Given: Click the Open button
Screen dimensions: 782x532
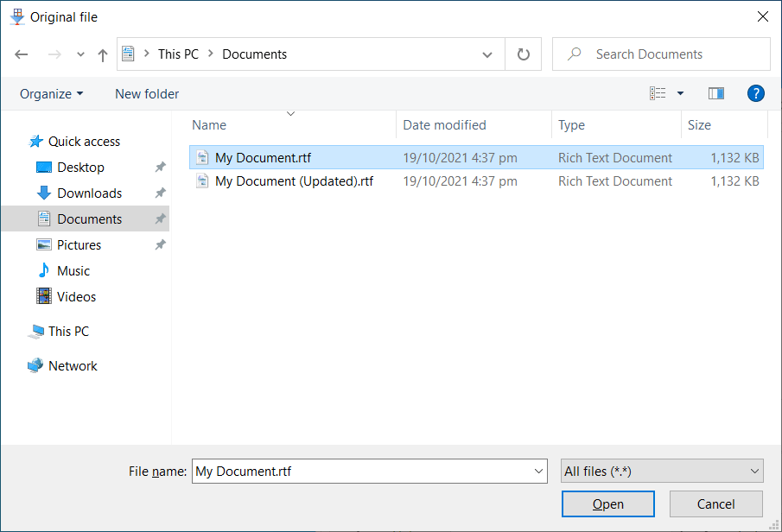Looking at the screenshot, I should [x=608, y=504].
